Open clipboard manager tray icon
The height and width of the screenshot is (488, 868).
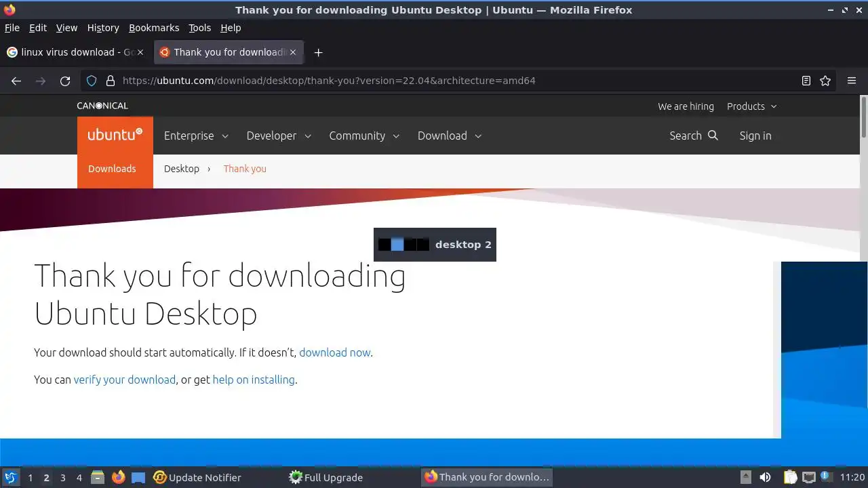coord(791,477)
